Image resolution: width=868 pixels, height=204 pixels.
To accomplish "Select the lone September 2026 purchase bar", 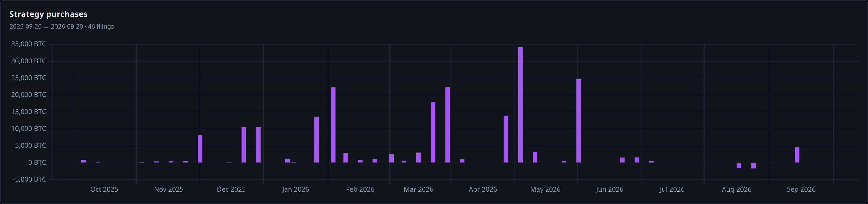I will [x=797, y=155].
